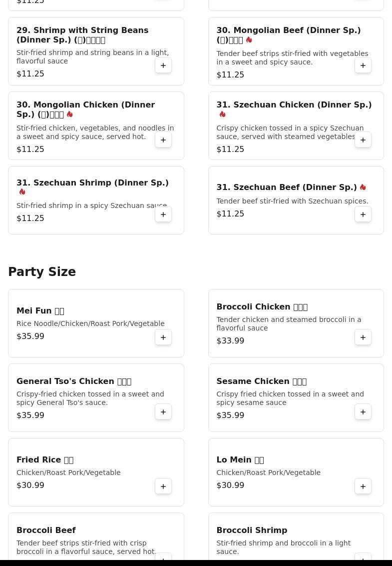This screenshot has height=566, width=392.
Task: Click the Mei Fun $35.99 price
Action: point(30,336)
